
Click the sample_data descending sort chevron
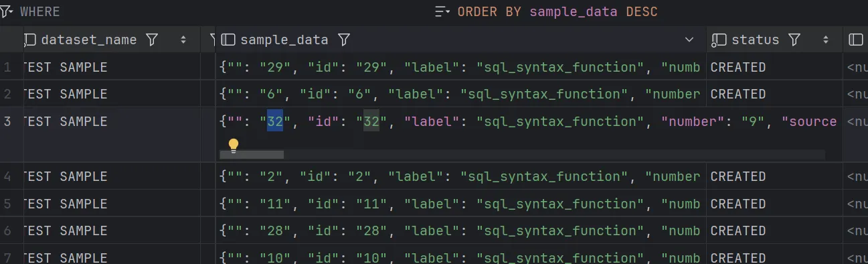point(690,40)
